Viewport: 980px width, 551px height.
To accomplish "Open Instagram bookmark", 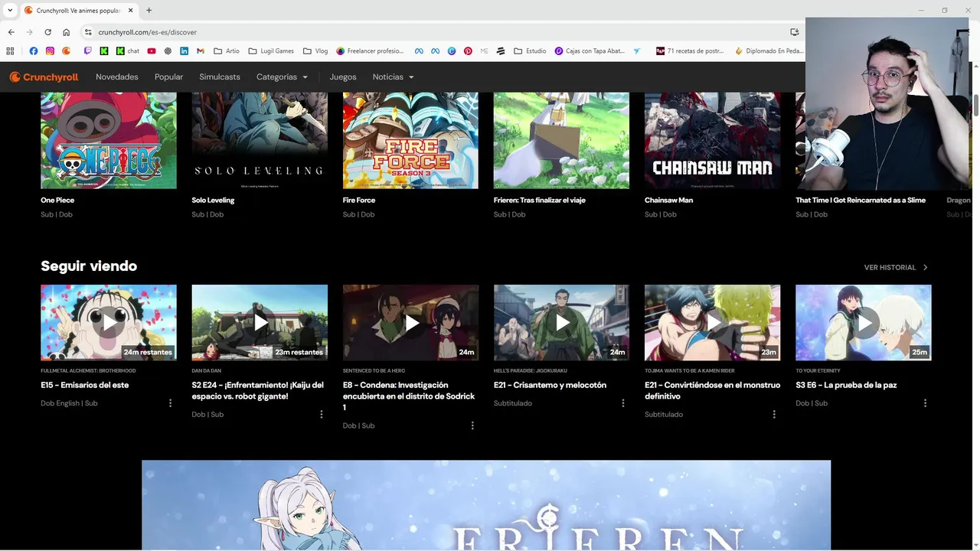I will 50,51.
